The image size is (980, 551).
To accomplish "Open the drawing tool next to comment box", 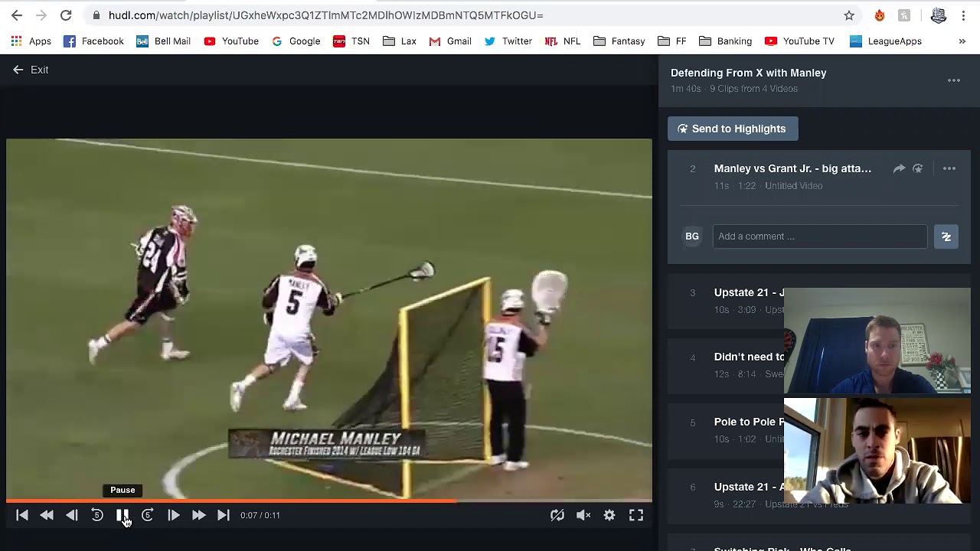I will [x=946, y=236].
